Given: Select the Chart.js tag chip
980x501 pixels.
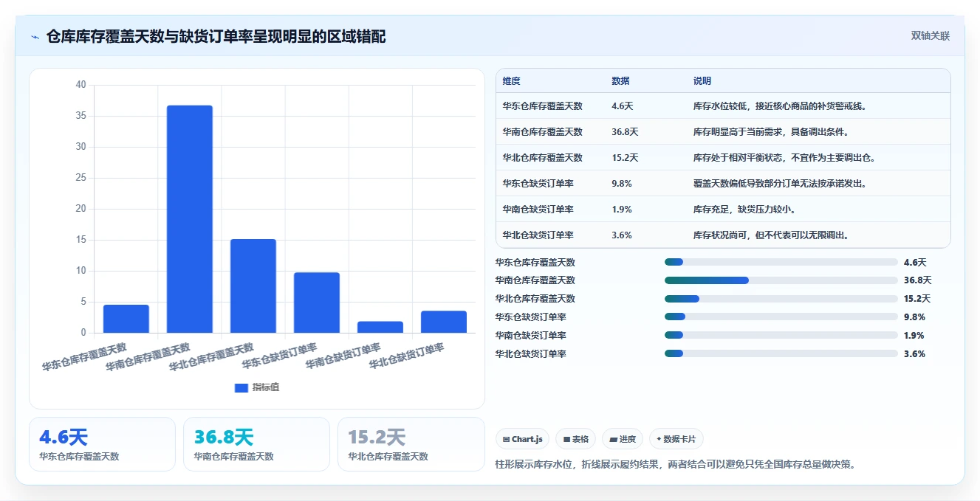Looking at the screenshot, I should (x=522, y=439).
